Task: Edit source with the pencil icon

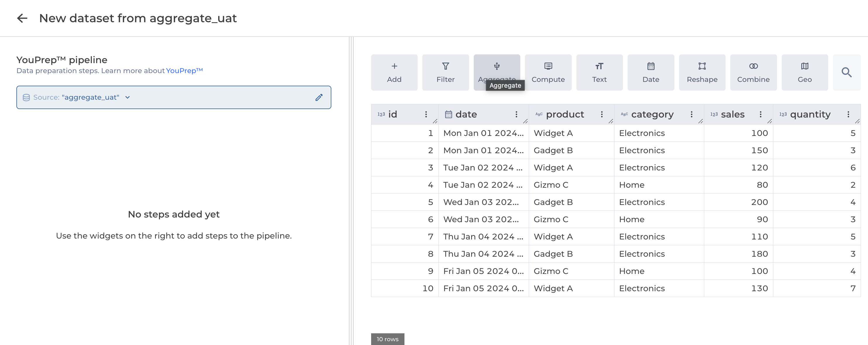Action: coord(319,97)
